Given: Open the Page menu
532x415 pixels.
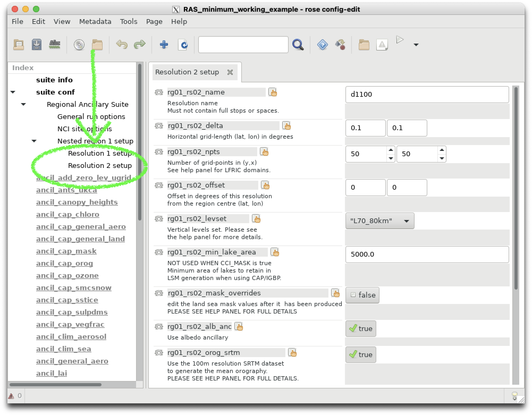Looking at the screenshot, I should click(154, 22).
